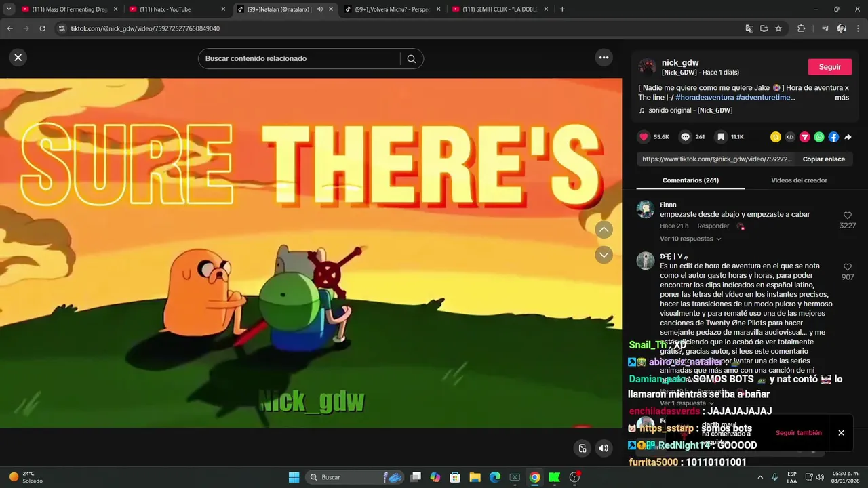Reply to Finnn's comment via Responder
868x488 pixels.
coord(713,226)
